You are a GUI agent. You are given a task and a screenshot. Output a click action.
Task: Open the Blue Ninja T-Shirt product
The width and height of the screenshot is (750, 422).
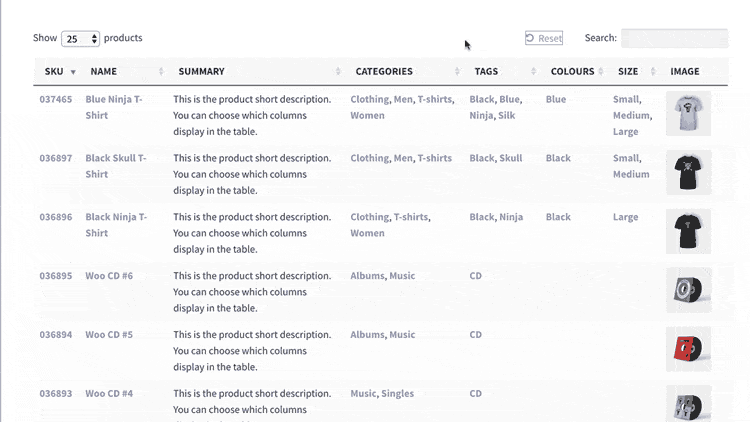(x=114, y=107)
